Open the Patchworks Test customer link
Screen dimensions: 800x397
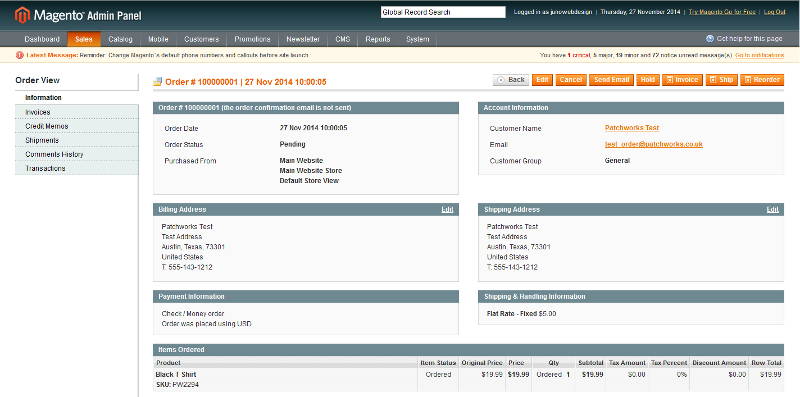(632, 128)
